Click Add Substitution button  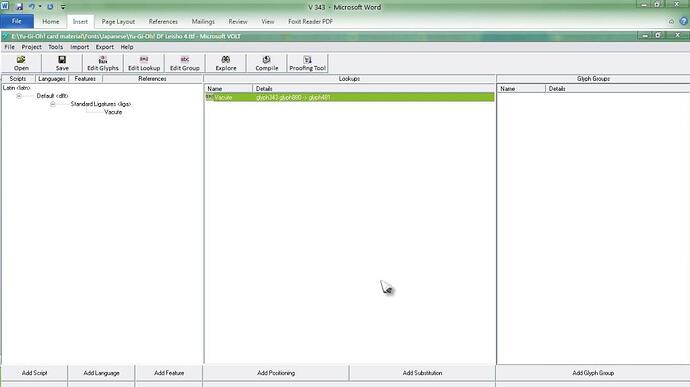pyautogui.click(x=422, y=373)
